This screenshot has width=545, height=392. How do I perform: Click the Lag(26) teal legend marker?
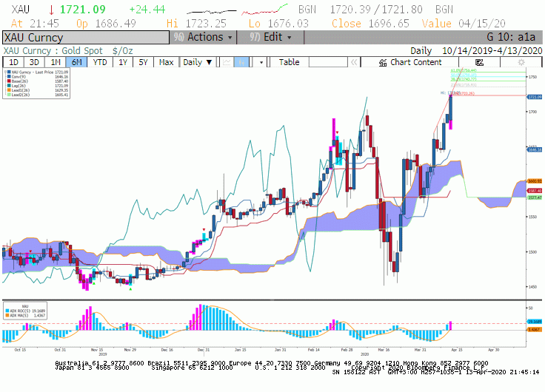point(9,86)
